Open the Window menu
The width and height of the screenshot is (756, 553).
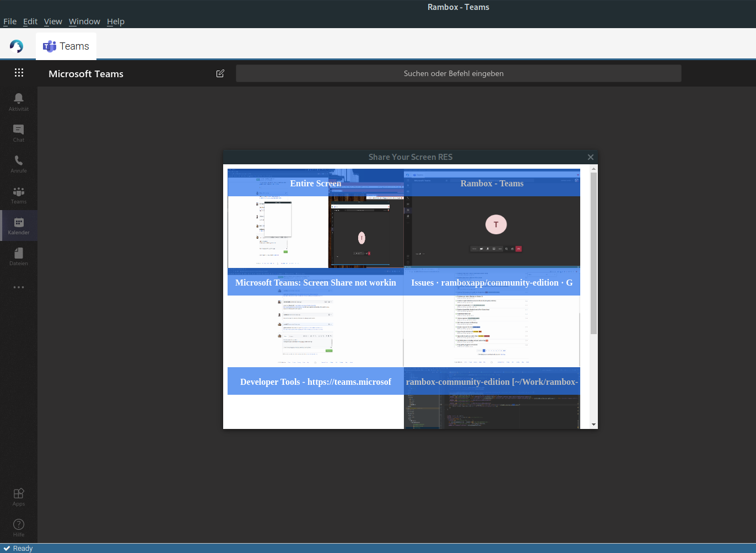[x=84, y=22]
